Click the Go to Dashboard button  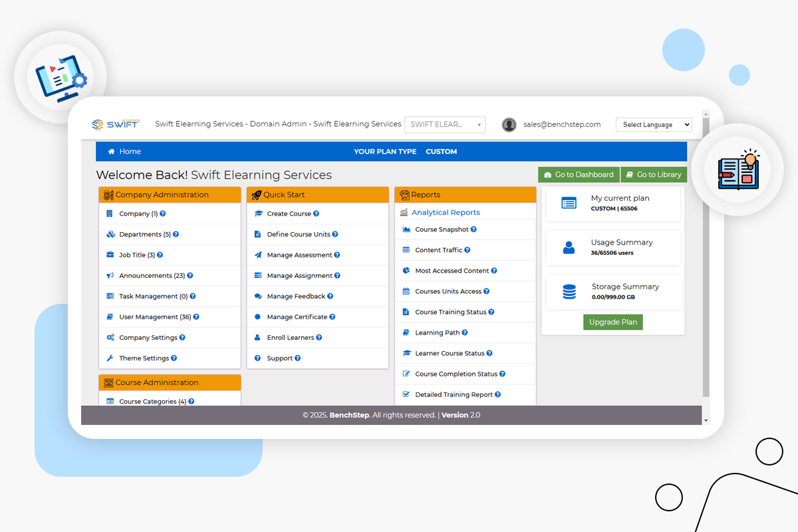pyautogui.click(x=579, y=175)
